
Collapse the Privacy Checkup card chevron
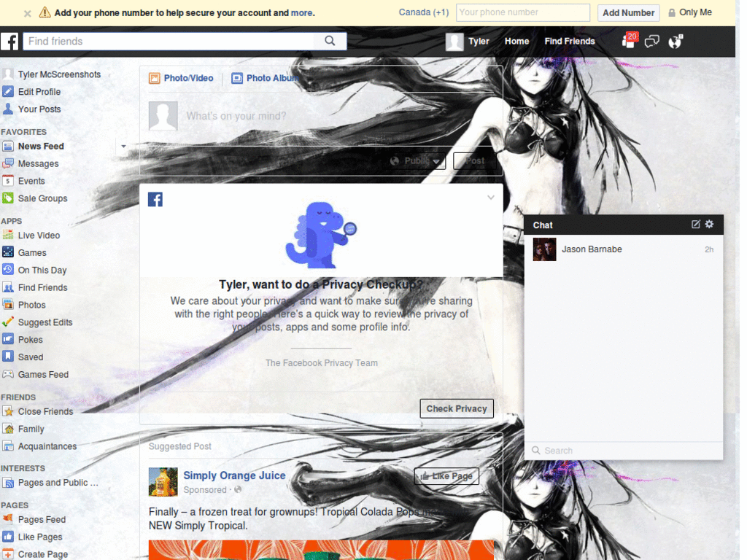[x=491, y=197]
